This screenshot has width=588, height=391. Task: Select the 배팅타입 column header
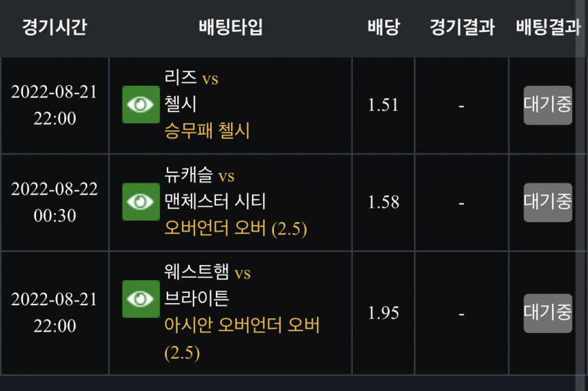coord(230,27)
